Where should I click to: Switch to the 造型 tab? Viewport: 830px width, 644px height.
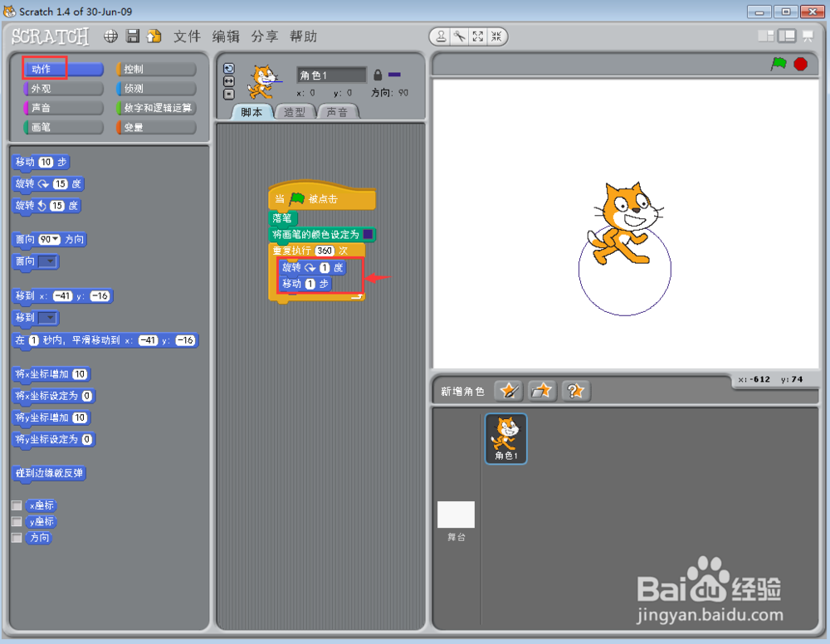pos(295,112)
